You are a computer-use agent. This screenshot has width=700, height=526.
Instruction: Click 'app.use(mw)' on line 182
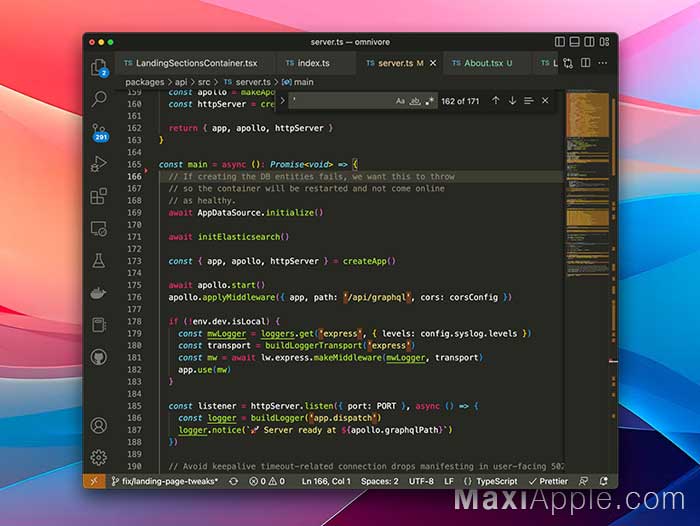(204, 370)
